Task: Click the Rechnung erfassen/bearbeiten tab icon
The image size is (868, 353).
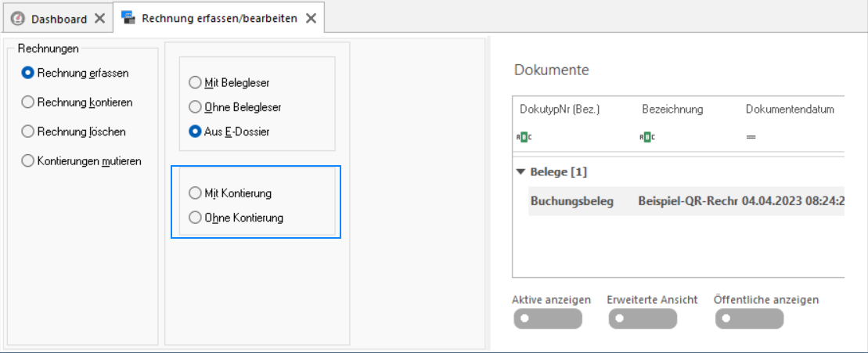Action: click(x=128, y=18)
